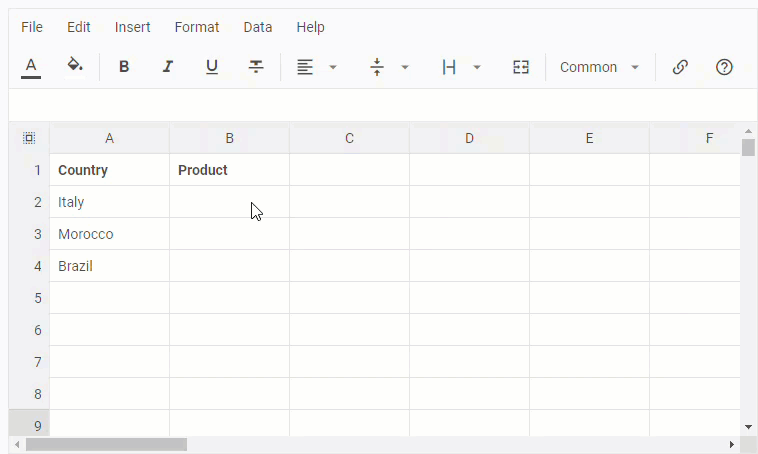Click the vertical scrollbar down arrow
The width and height of the screenshot is (758, 454).
point(748,427)
